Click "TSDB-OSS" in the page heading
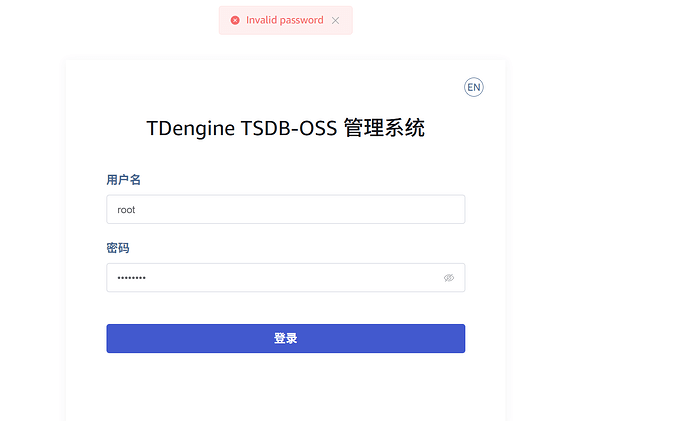690x421 pixels. 289,129
